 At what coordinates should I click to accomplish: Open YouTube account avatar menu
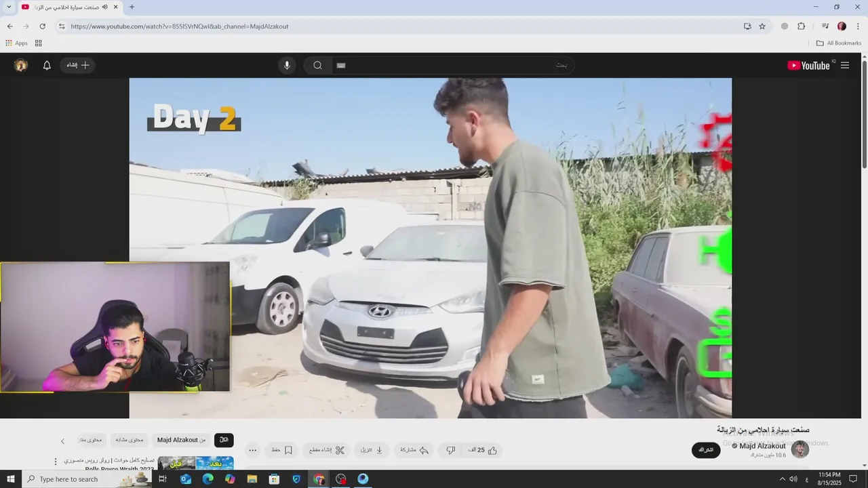pyautogui.click(x=21, y=65)
